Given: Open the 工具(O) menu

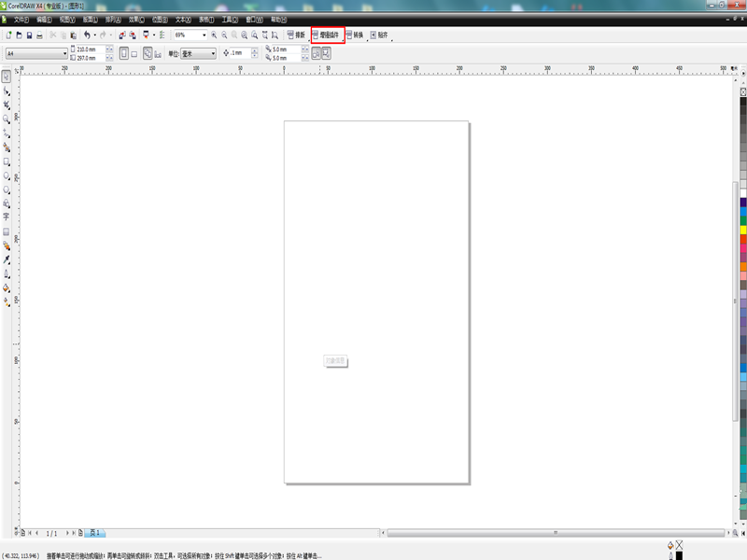Looking at the screenshot, I should click(x=230, y=20).
